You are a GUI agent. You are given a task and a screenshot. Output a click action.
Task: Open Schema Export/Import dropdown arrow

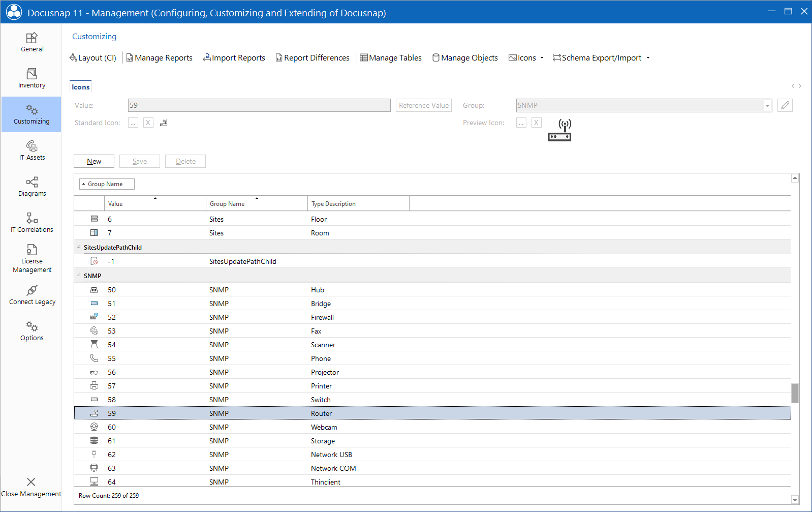[648, 58]
